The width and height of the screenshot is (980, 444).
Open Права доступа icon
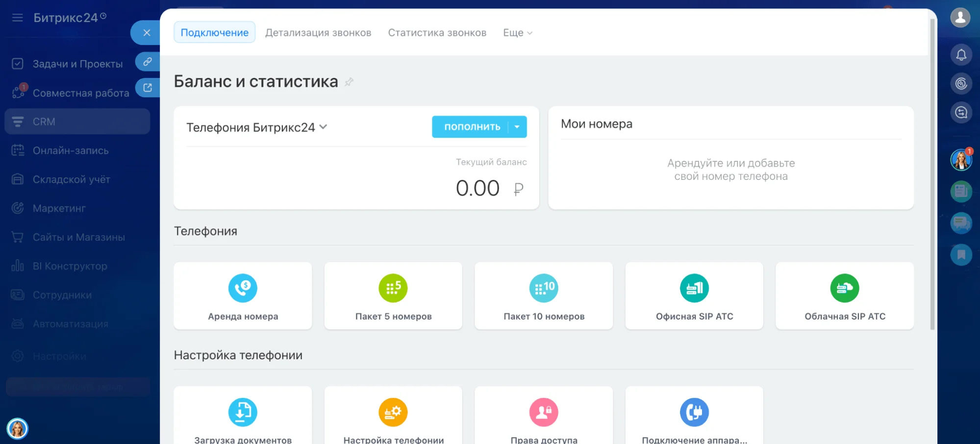click(x=544, y=412)
